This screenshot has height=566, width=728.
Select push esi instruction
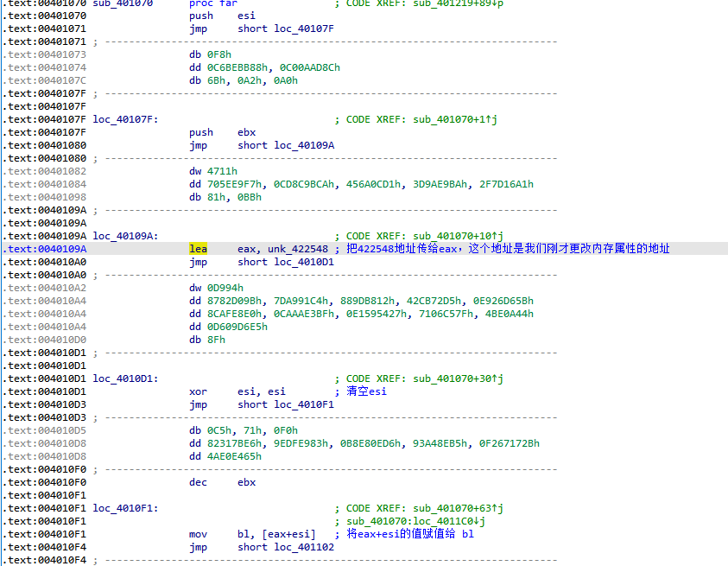[222, 16]
